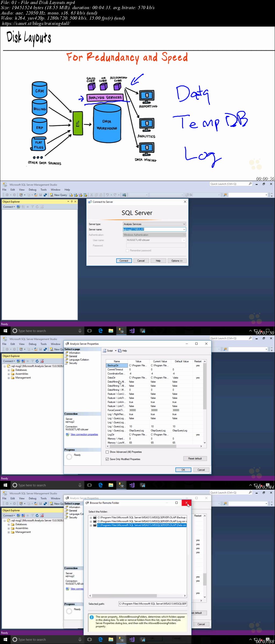Click the fully visible Reset default button

click(195, 459)
